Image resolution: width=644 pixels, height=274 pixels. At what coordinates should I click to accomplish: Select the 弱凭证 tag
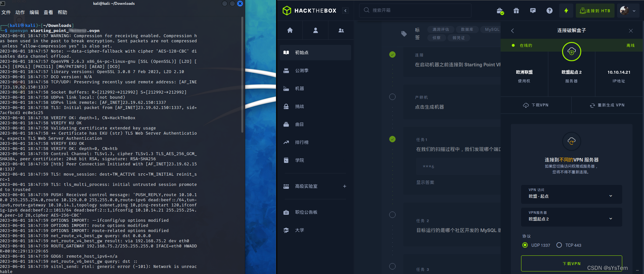tap(459, 38)
